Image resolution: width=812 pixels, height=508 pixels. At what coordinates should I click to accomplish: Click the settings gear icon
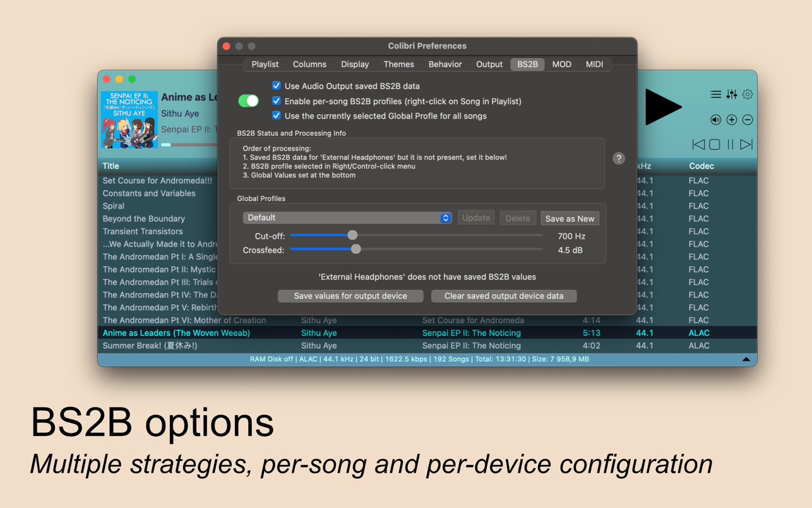pyautogui.click(x=748, y=95)
